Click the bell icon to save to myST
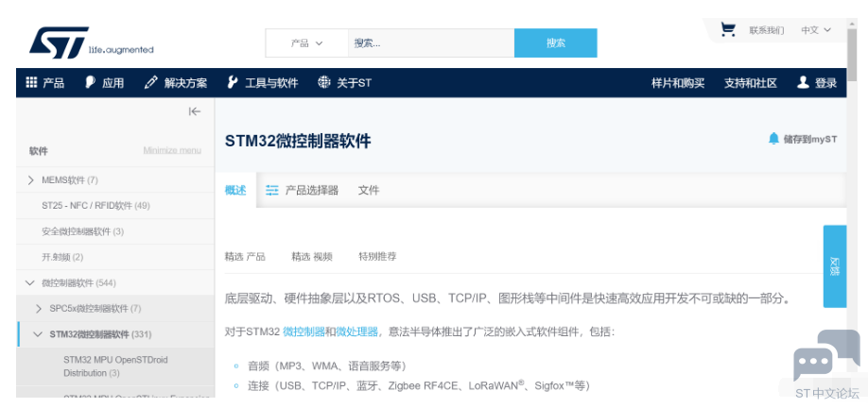868x408 pixels. coord(773,139)
